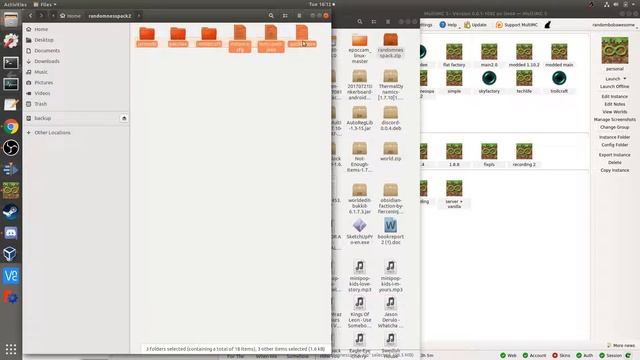Expand the Launch dropdown arrow
This screenshot has width=640, height=360.
(624, 79)
